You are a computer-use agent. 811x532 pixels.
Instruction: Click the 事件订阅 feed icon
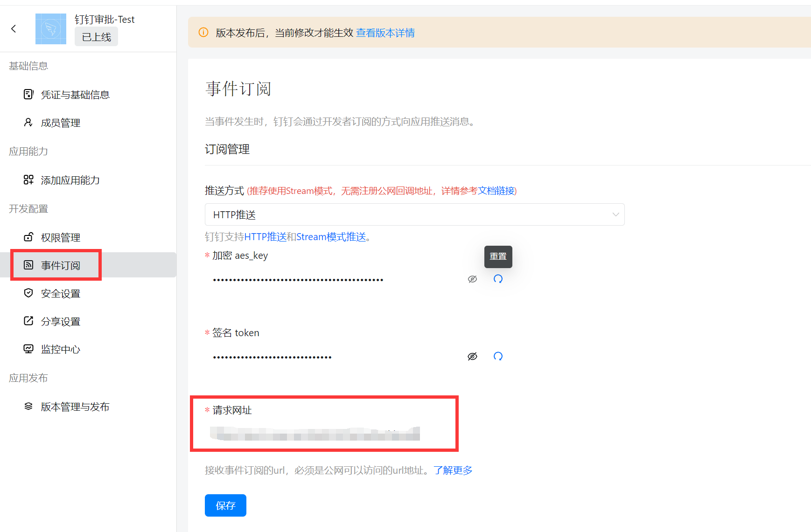tap(28, 265)
